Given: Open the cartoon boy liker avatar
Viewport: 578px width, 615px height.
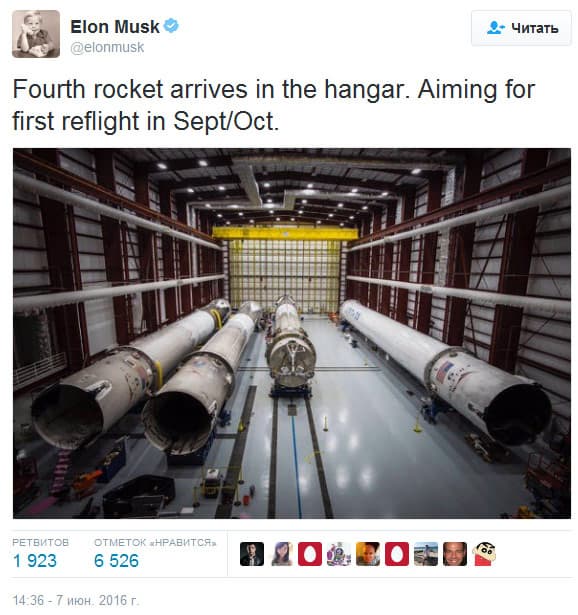Looking at the screenshot, I should point(484,554).
